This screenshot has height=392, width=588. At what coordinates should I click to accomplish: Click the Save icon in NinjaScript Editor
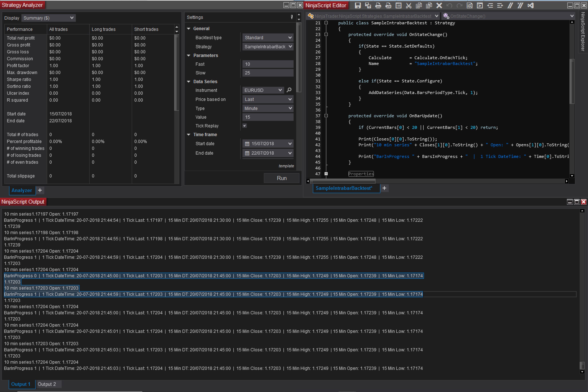click(x=358, y=5)
